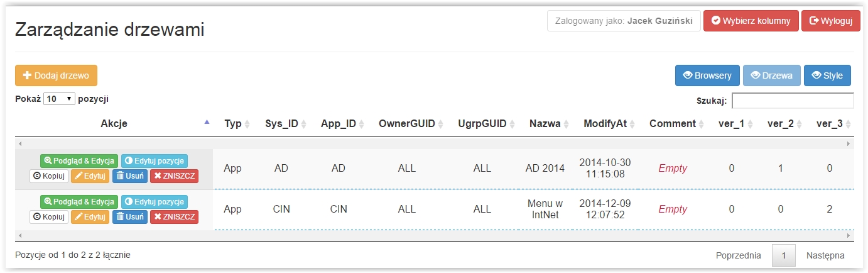Toggle Drzewa view with eye icon
The width and height of the screenshot is (868, 273).
click(x=772, y=75)
